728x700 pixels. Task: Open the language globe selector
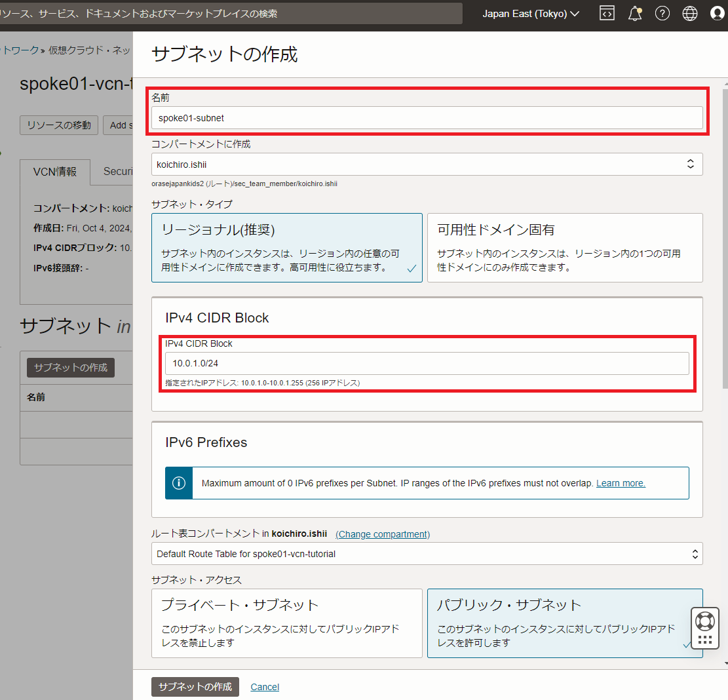point(689,12)
